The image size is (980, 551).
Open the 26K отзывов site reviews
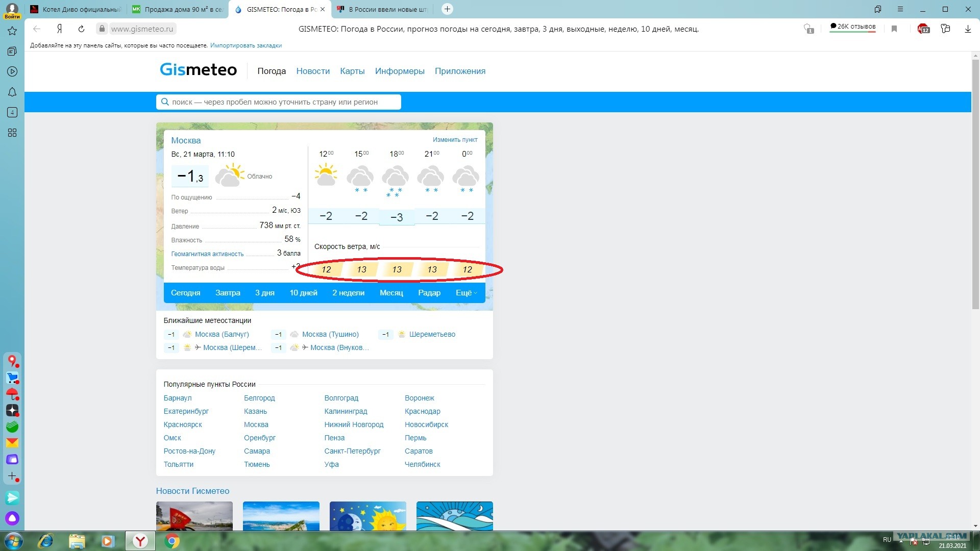(853, 28)
